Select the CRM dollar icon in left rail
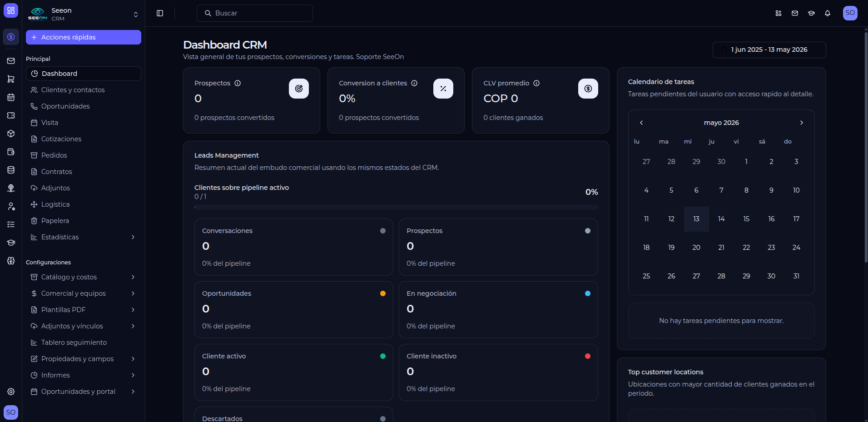This screenshot has height=422, width=868. click(11, 37)
